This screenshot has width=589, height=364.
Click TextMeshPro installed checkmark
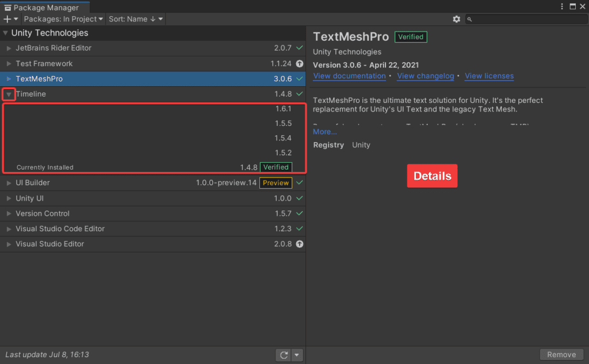pyautogui.click(x=299, y=79)
